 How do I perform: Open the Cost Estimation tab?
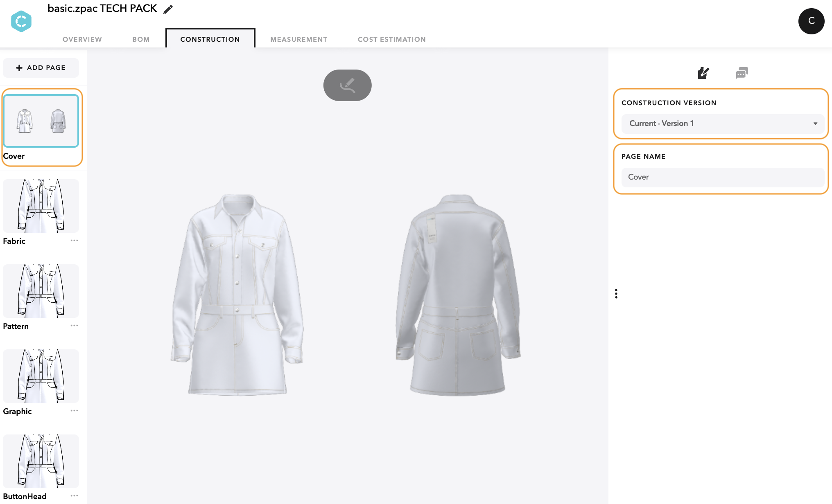pyautogui.click(x=392, y=39)
